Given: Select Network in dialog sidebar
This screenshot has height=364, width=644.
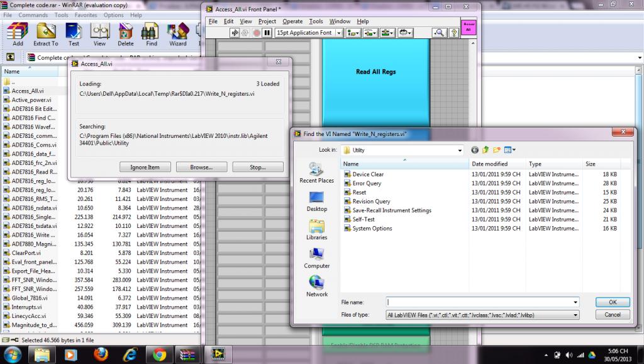Looking at the screenshot, I should coord(316,287).
